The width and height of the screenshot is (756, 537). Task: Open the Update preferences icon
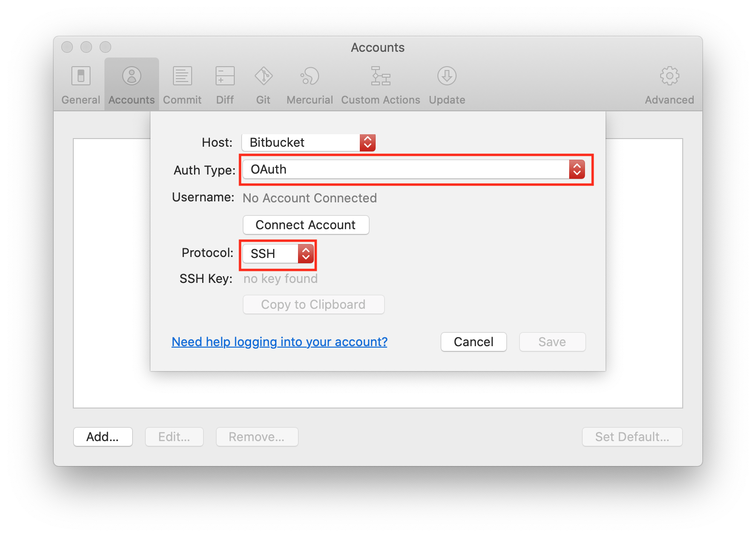tap(447, 76)
